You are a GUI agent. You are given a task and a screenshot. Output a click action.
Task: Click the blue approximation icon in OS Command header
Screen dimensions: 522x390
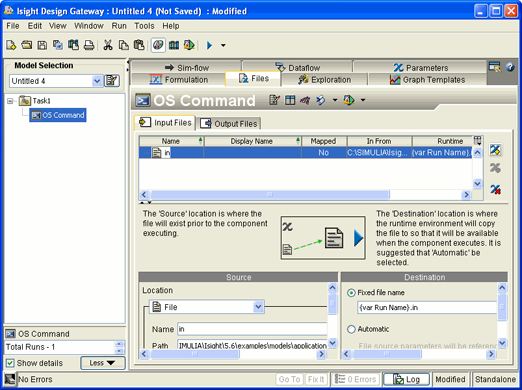pyautogui.click(x=321, y=100)
